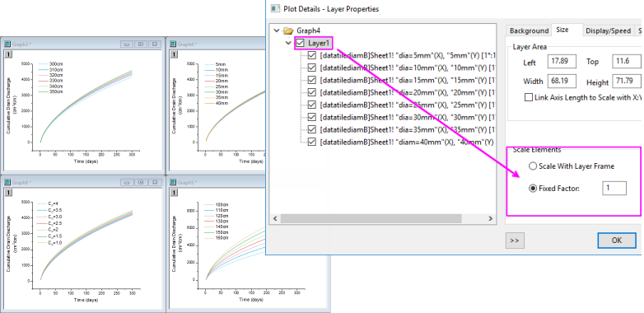Switch to the Size tab
644x313 pixels.
(x=562, y=30)
